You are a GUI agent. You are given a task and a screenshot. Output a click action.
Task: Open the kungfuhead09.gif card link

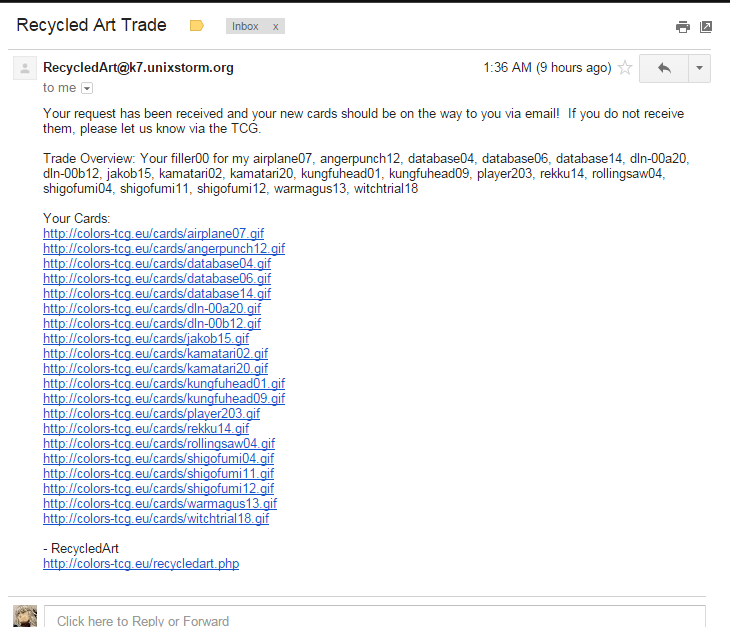click(x=164, y=398)
